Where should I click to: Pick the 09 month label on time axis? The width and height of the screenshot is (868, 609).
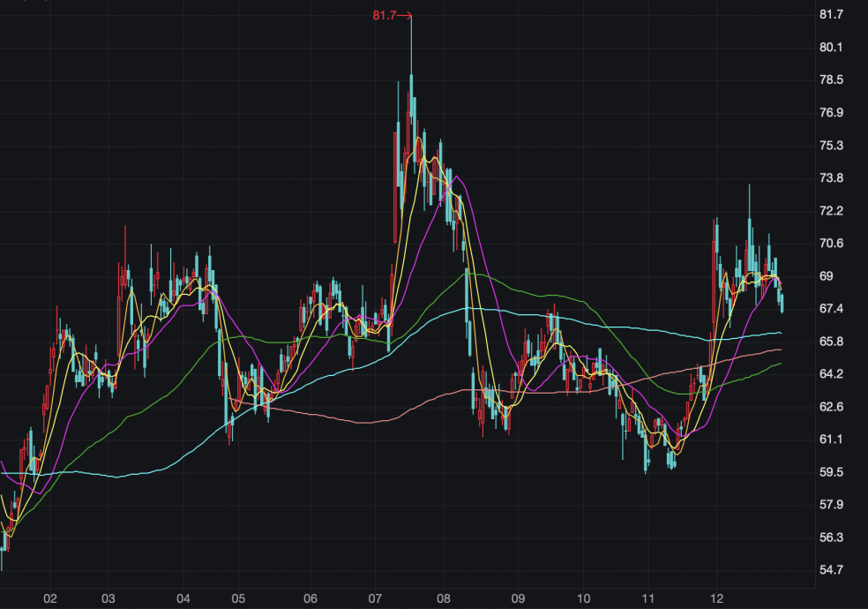(x=518, y=598)
